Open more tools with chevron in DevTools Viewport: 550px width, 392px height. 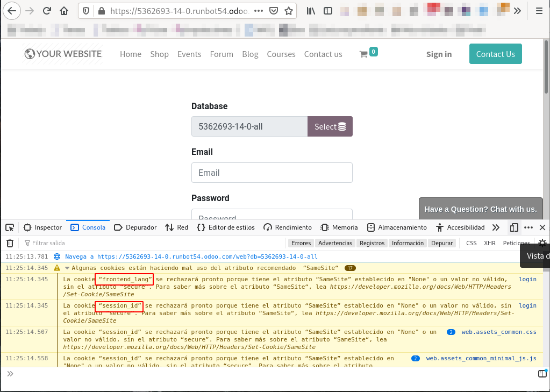[x=495, y=227]
